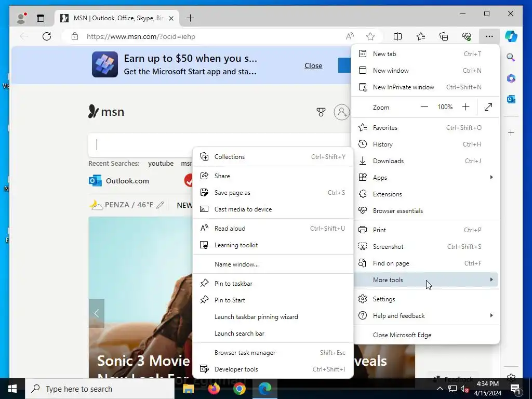Open the sidebar Outlook icon
The image size is (532, 399).
[511, 99]
